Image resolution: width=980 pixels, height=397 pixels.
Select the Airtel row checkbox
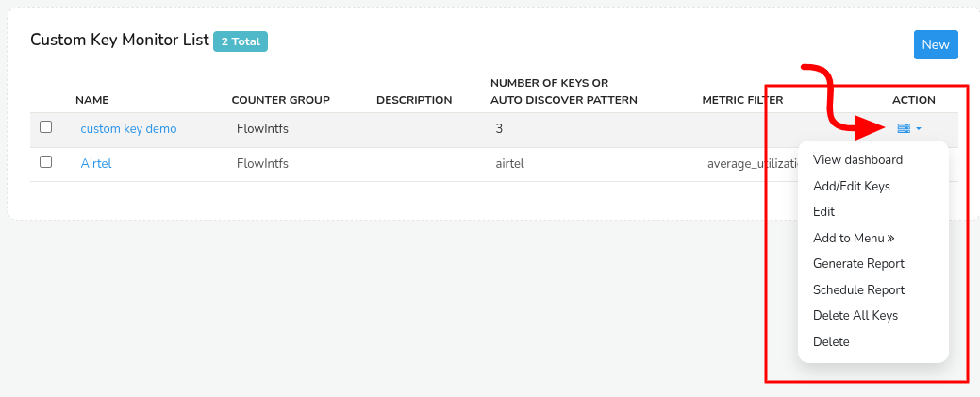(45, 162)
